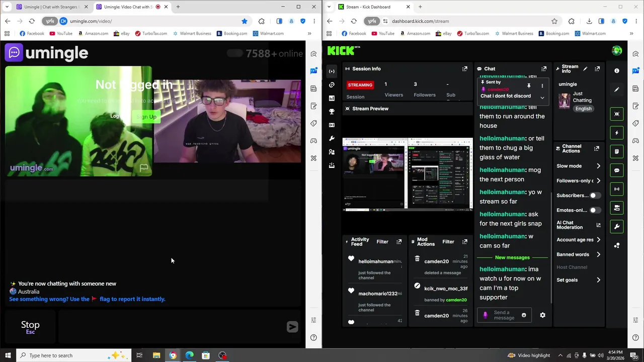Open the community people icon in Kick sidebar
The width and height of the screenshot is (644, 362).
(x=332, y=152)
